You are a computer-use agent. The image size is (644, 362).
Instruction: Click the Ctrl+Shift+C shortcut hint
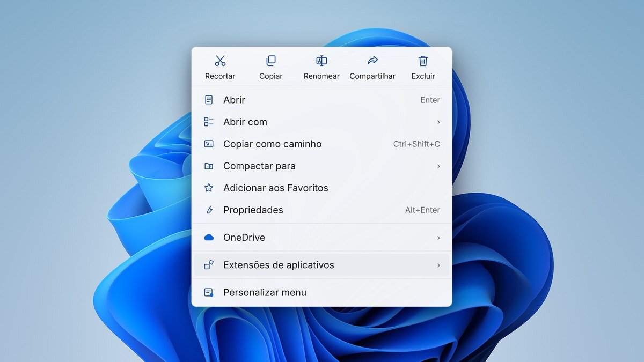click(x=416, y=144)
